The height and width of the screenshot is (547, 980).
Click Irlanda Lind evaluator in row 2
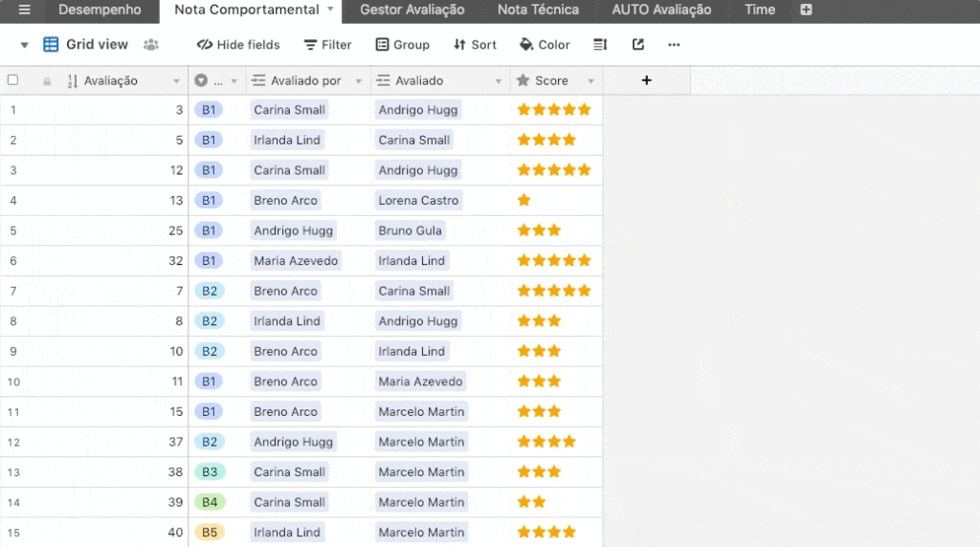tap(287, 140)
